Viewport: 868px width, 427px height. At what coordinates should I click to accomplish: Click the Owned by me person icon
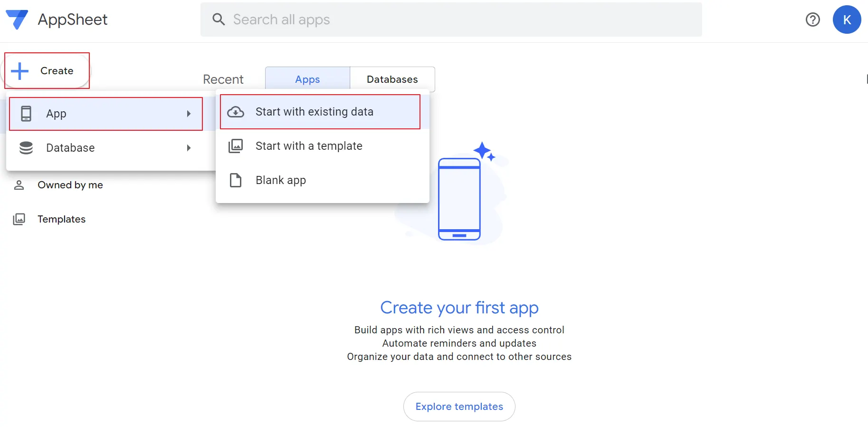click(19, 185)
